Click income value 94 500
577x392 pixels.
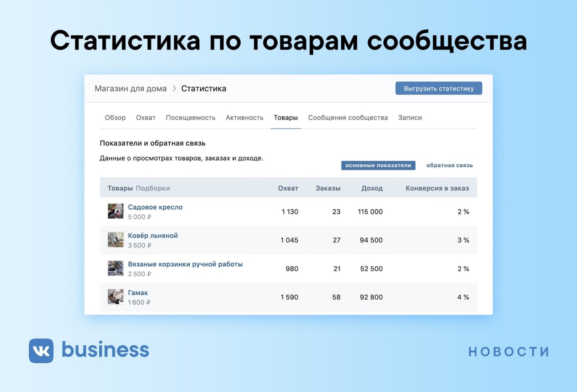(371, 240)
